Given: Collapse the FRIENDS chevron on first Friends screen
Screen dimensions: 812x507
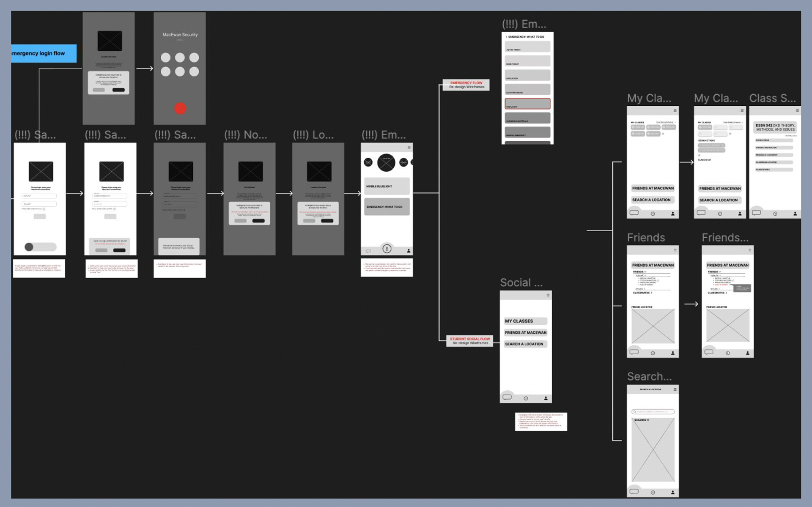Looking at the screenshot, I should (645, 272).
